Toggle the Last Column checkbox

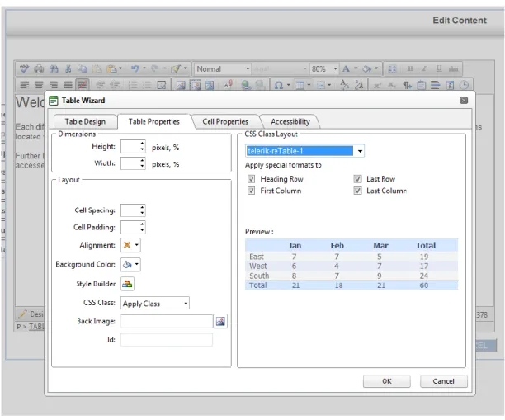tap(357, 191)
